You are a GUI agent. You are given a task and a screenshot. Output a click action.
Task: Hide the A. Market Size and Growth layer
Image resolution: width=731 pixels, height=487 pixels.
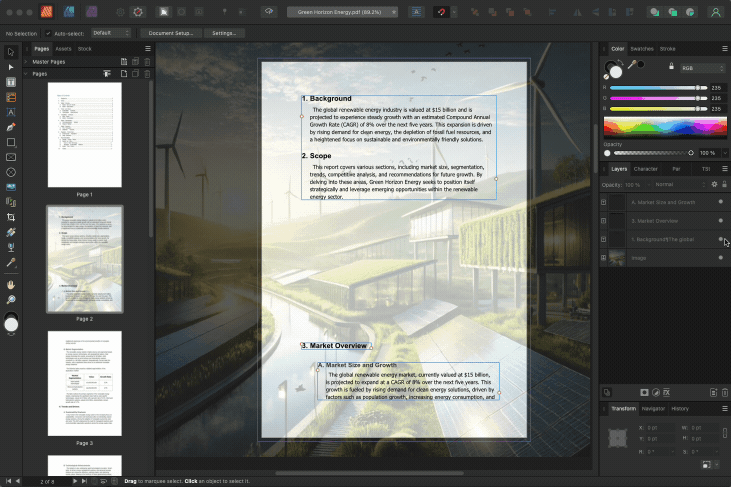click(721, 202)
